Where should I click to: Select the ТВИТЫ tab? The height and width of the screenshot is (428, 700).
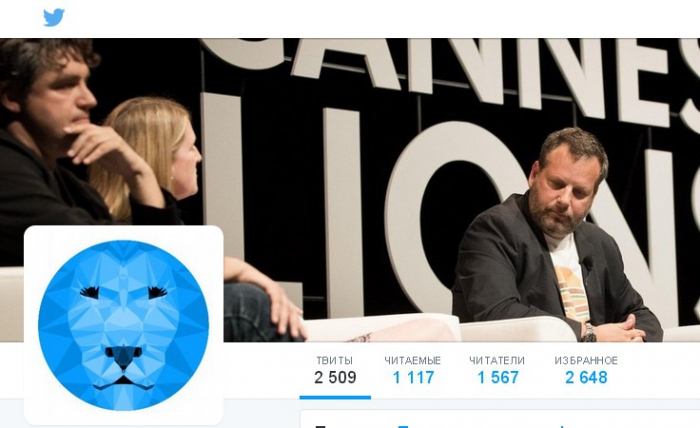click(335, 370)
